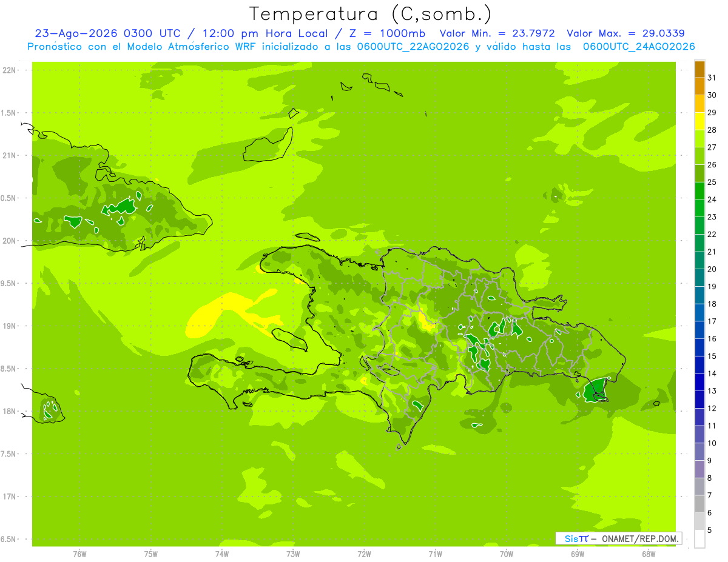Click the legend swatch between 30 and 31
728x562 pixels.
click(x=699, y=86)
